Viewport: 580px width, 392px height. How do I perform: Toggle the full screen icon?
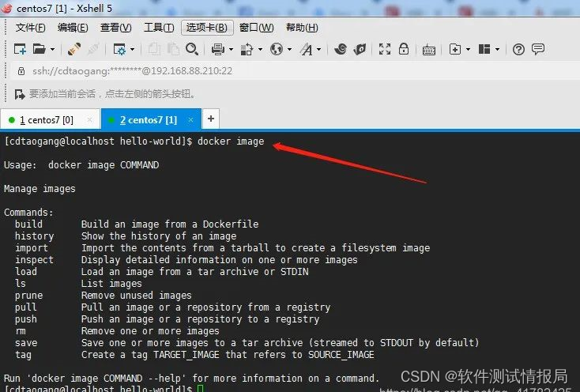(x=385, y=49)
